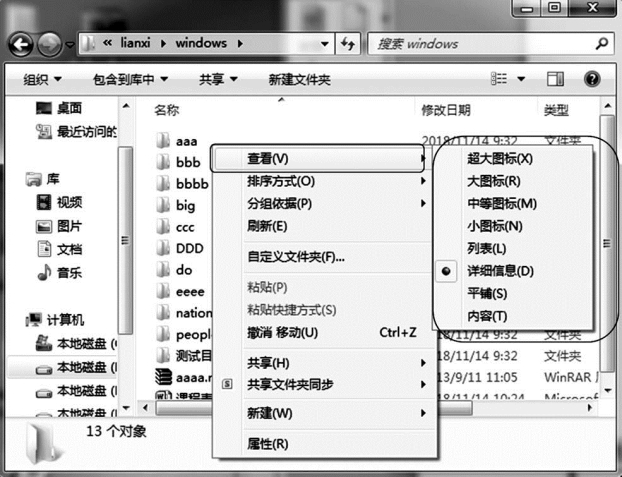The image size is (622, 477).
Task: Select 大图标(R) view option
Action: [x=514, y=181]
